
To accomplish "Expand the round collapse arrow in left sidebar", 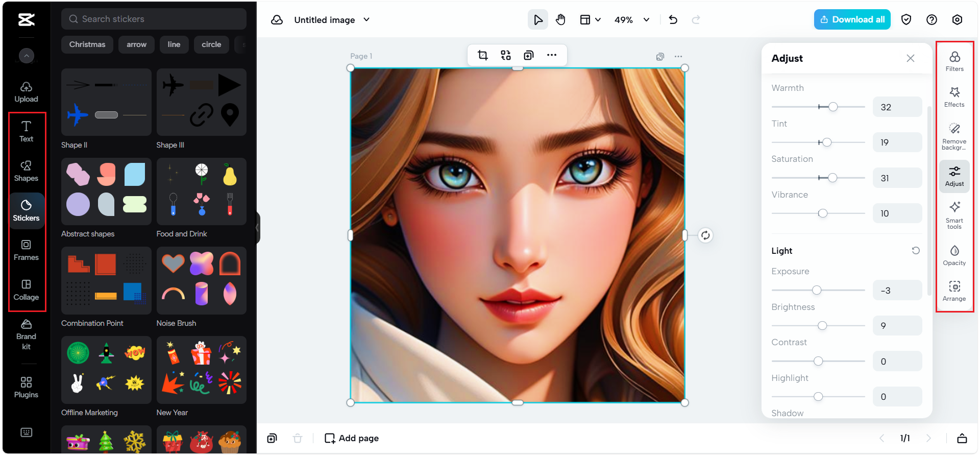I will tap(27, 55).
